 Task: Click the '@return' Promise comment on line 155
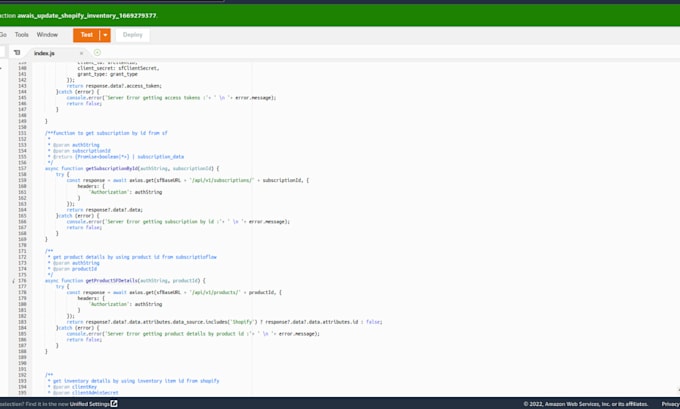click(116, 157)
